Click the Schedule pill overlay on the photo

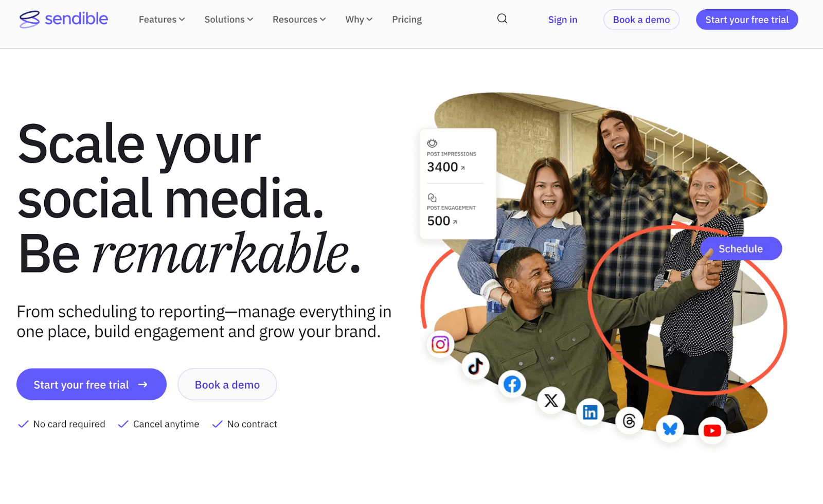click(741, 248)
